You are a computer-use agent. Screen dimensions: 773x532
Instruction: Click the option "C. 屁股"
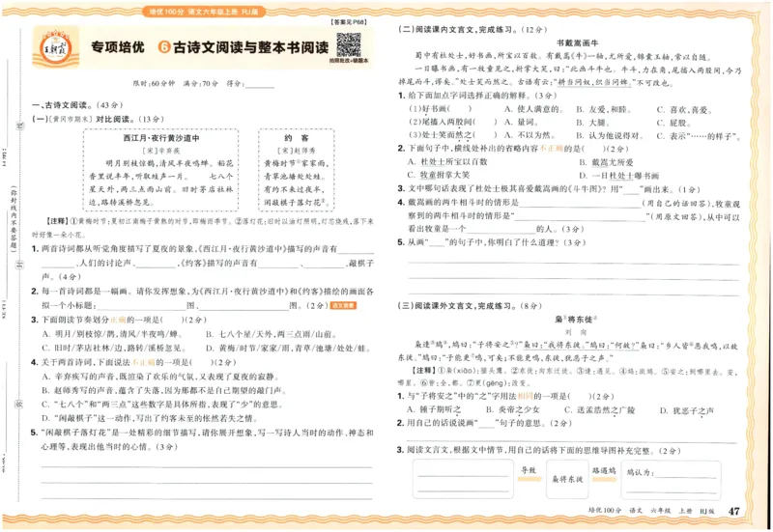click(x=673, y=123)
